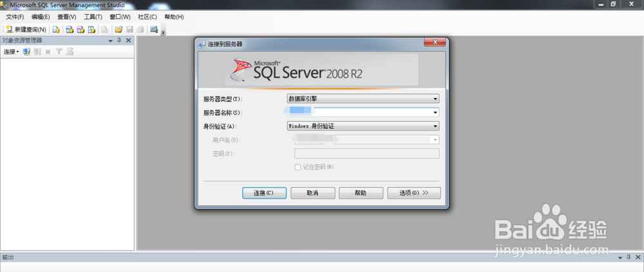This screenshot has height=272, width=644.
Task: Expand the 服务器名称 combo box arrow
Action: pyautogui.click(x=435, y=112)
